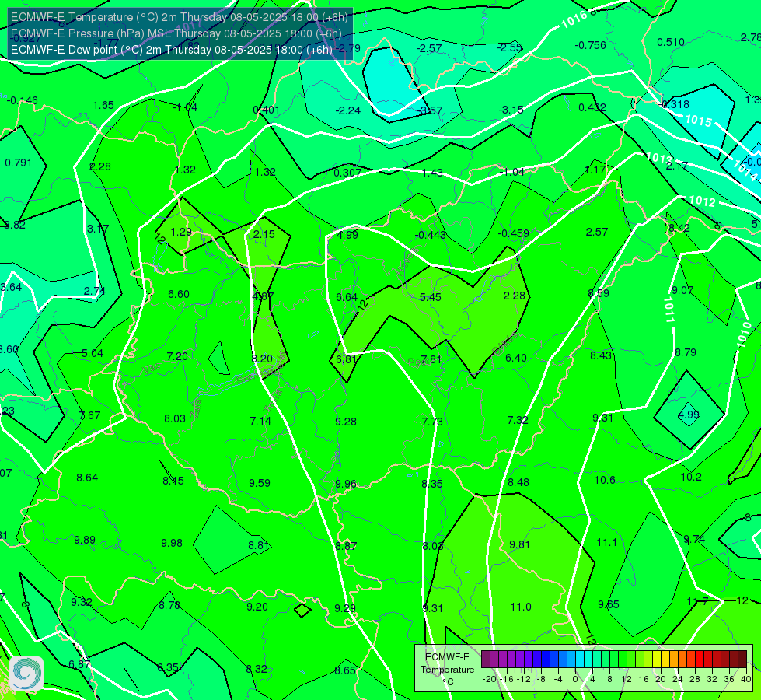
Task: Click the dew point value 11.0
Action: (521, 607)
